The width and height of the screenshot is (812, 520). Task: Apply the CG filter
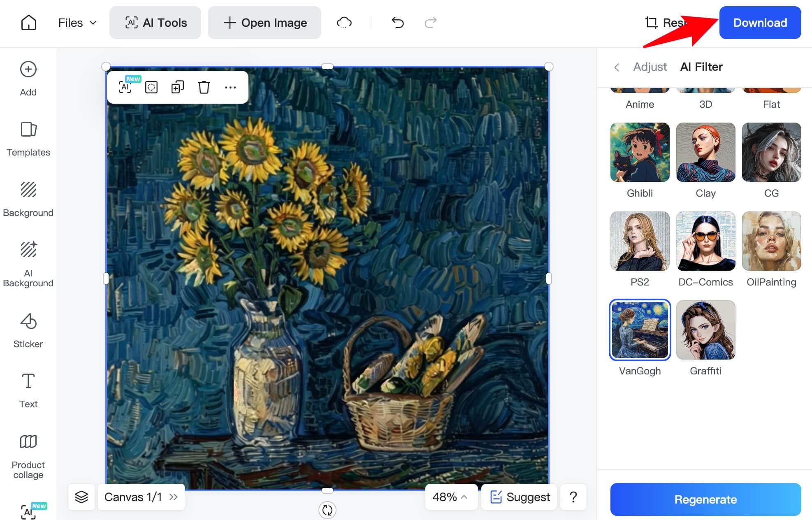coord(771,152)
